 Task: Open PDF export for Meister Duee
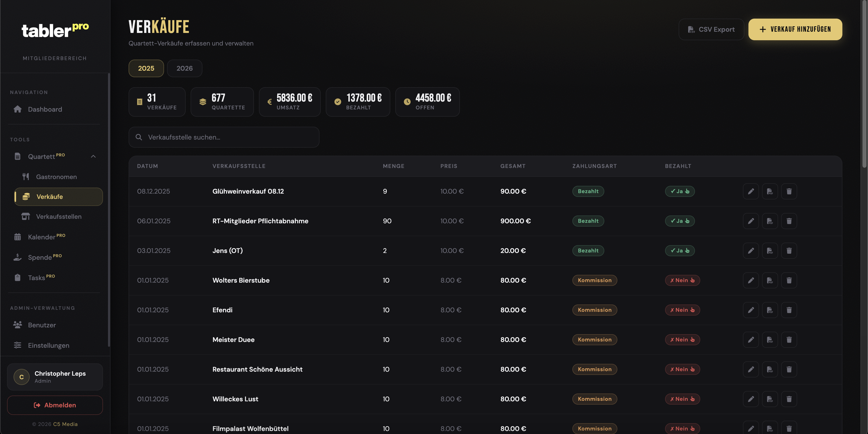tap(770, 339)
